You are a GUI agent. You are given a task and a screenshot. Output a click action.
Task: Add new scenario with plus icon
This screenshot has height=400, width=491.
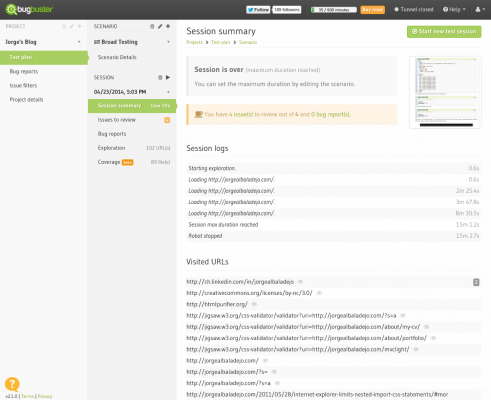[x=168, y=26]
